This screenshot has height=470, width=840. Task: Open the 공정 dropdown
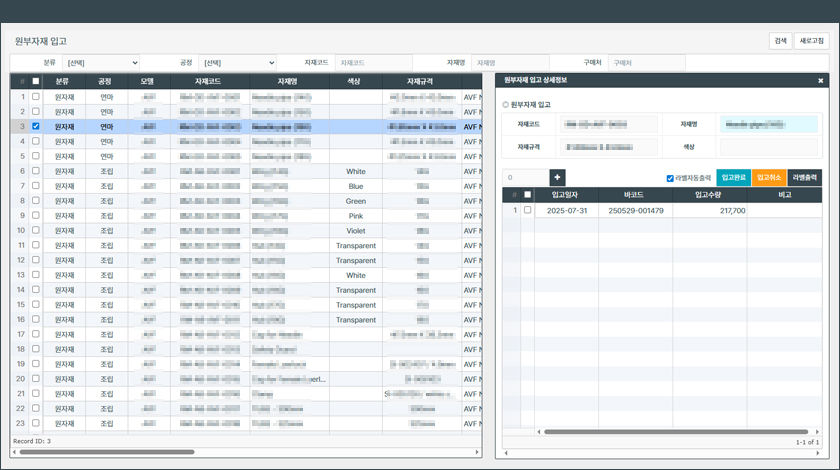[236, 63]
